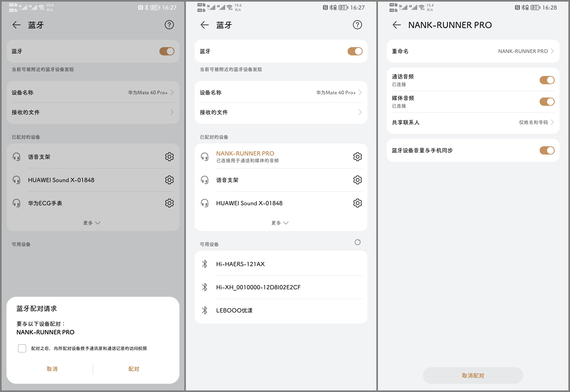Screen dimensions: 570x392
Task: Disable 媒体音频 switch
Action: (x=547, y=102)
